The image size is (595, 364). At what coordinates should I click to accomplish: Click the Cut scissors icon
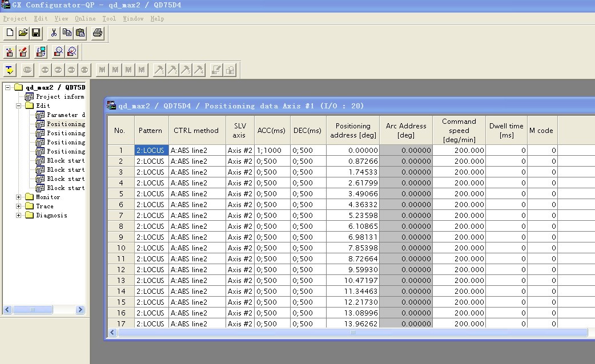(x=54, y=33)
